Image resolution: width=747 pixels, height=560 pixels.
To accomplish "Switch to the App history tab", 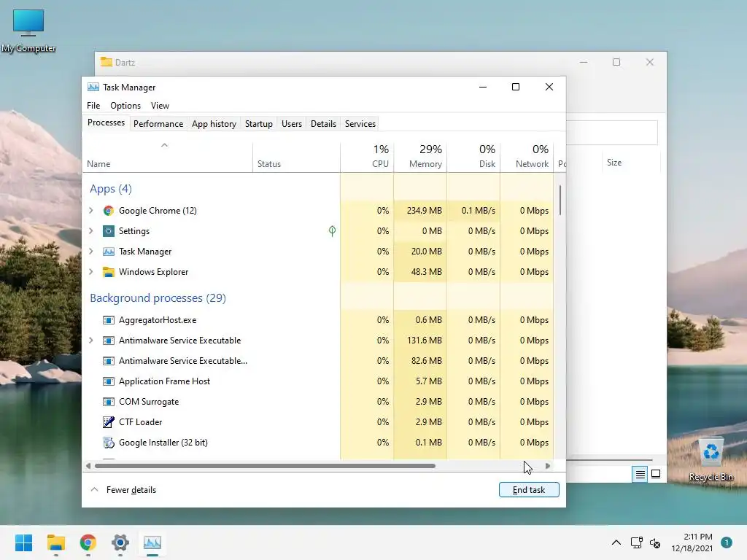I will pyautogui.click(x=214, y=124).
